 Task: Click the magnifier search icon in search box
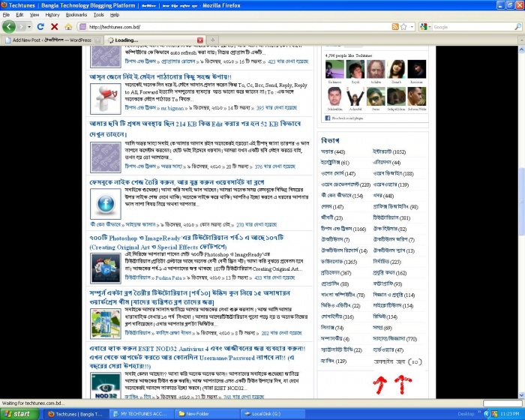pyautogui.click(x=517, y=27)
